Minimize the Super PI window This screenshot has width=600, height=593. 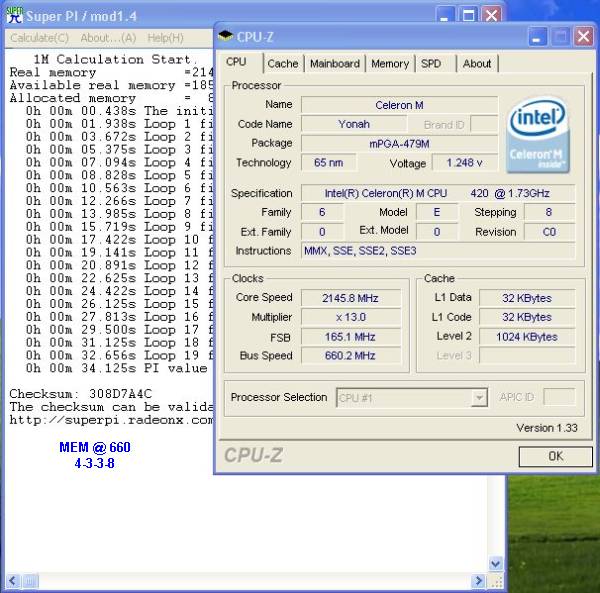[x=445, y=15]
